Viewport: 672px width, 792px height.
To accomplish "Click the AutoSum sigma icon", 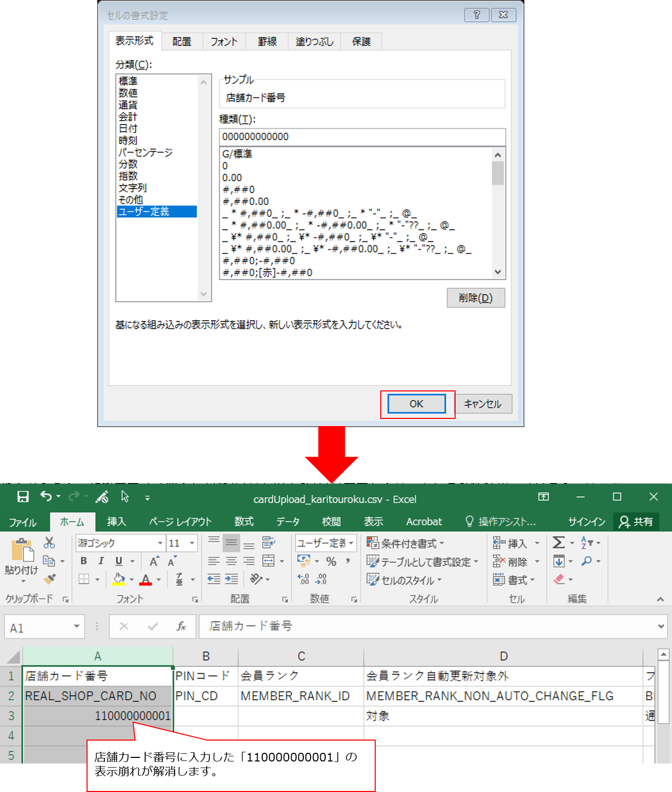I will point(558,543).
